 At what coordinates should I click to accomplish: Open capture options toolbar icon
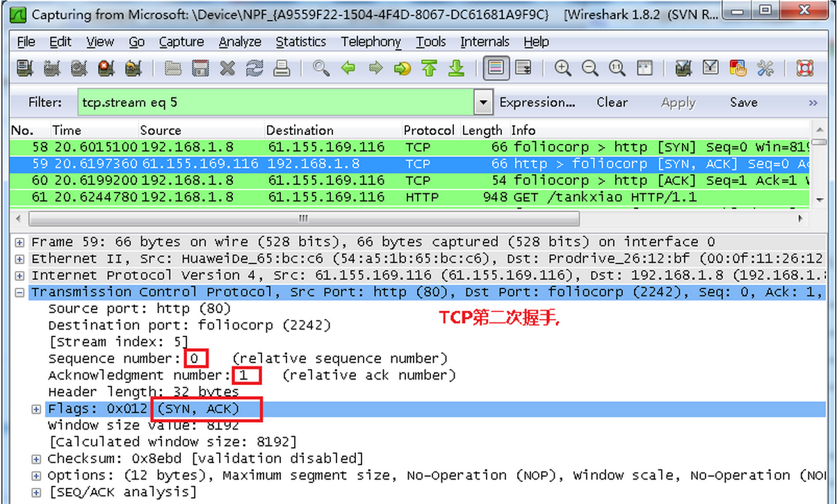click(52, 68)
